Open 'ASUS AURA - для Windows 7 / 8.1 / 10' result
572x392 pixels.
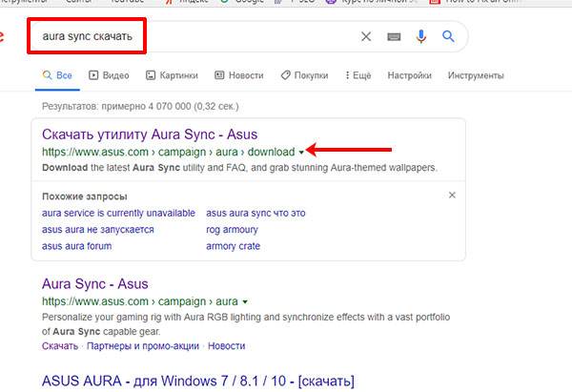pos(197,382)
